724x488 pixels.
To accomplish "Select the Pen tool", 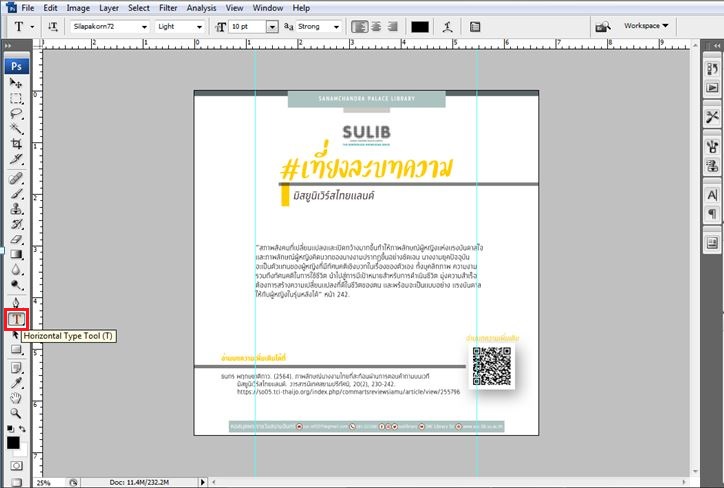I will click(x=16, y=303).
